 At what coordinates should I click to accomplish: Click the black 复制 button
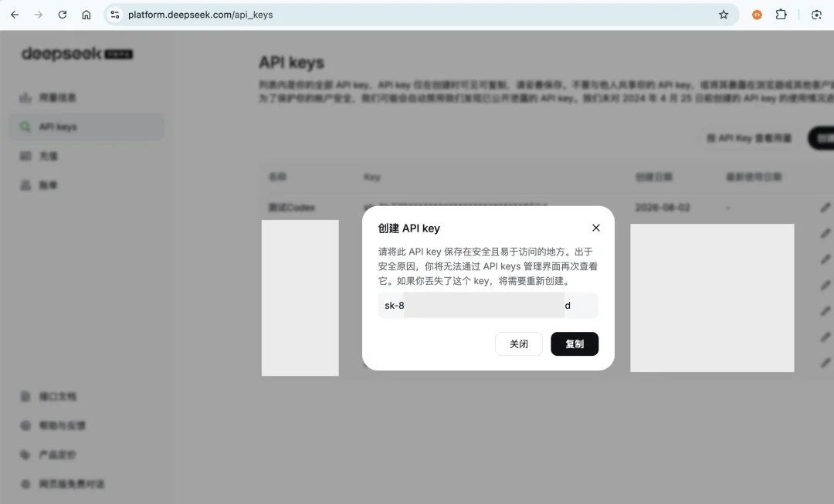click(575, 344)
